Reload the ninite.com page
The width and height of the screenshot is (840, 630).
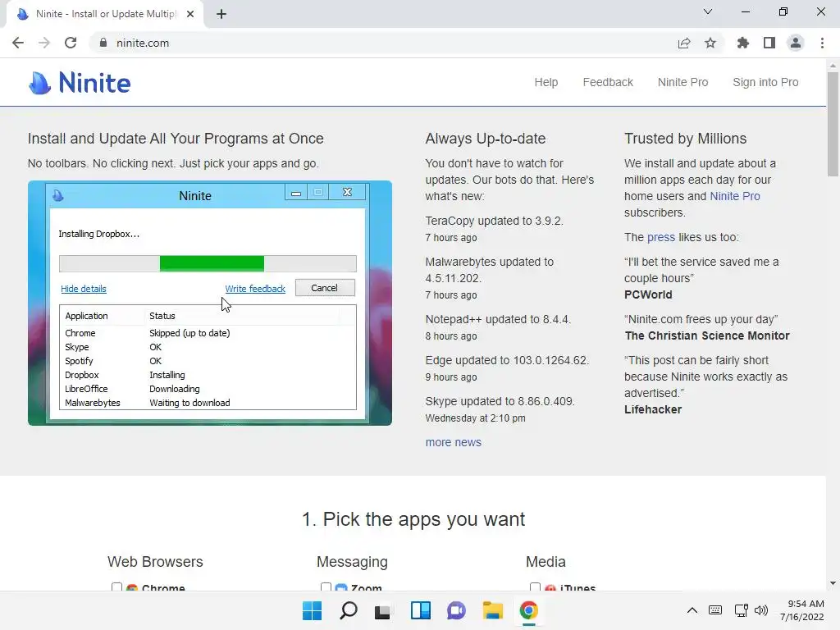71,43
